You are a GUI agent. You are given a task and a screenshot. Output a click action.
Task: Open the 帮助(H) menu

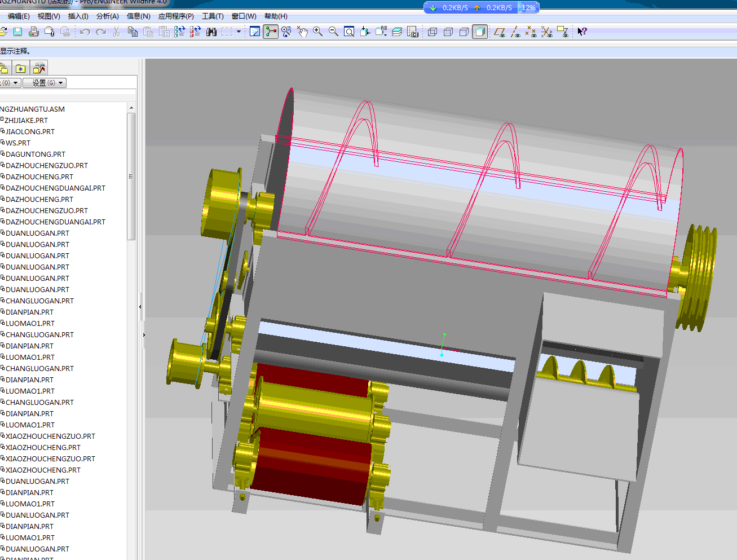[276, 16]
